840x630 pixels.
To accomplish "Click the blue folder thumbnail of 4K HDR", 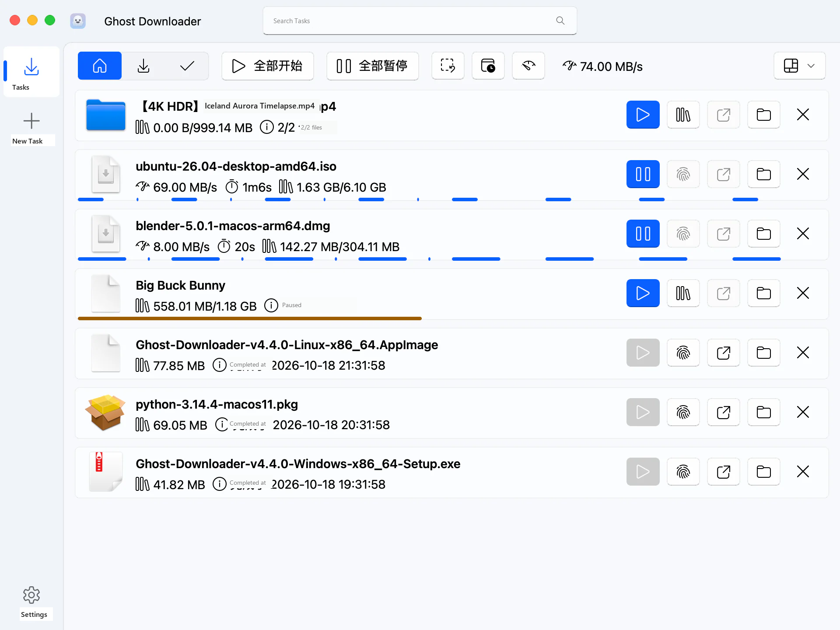I will click(x=106, y=115).
